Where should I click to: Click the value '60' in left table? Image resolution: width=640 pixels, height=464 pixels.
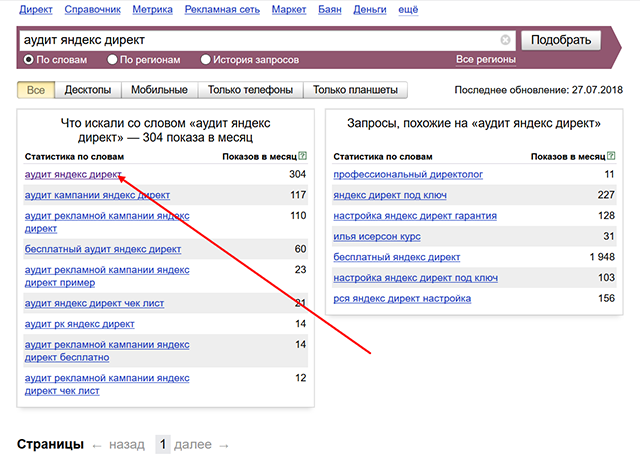point(300,249)
